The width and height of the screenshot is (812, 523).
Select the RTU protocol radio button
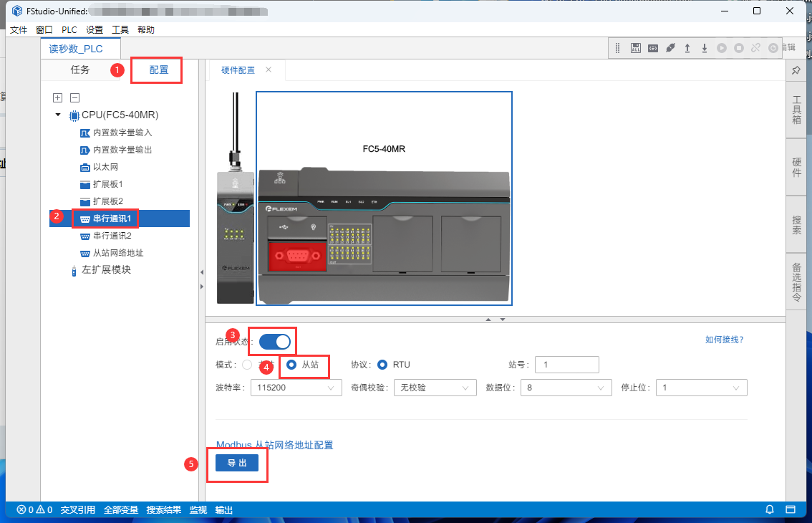click(x=382, y=365)
